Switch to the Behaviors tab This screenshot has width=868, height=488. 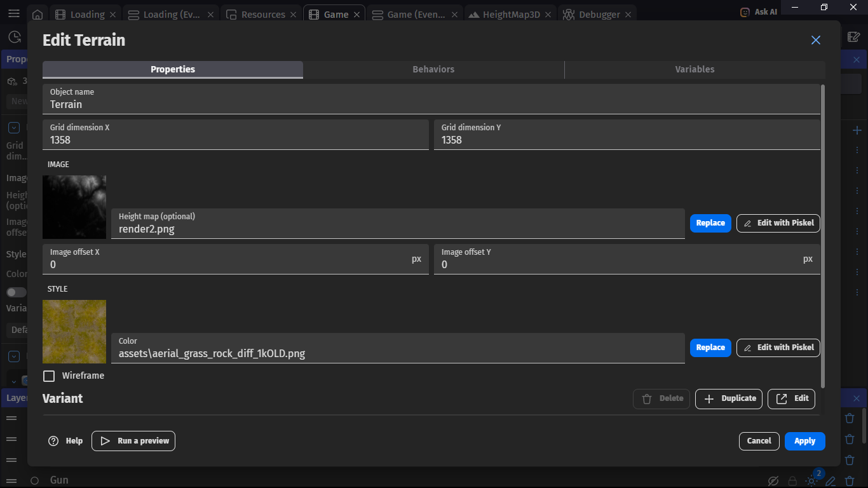[x=433, y=69]
